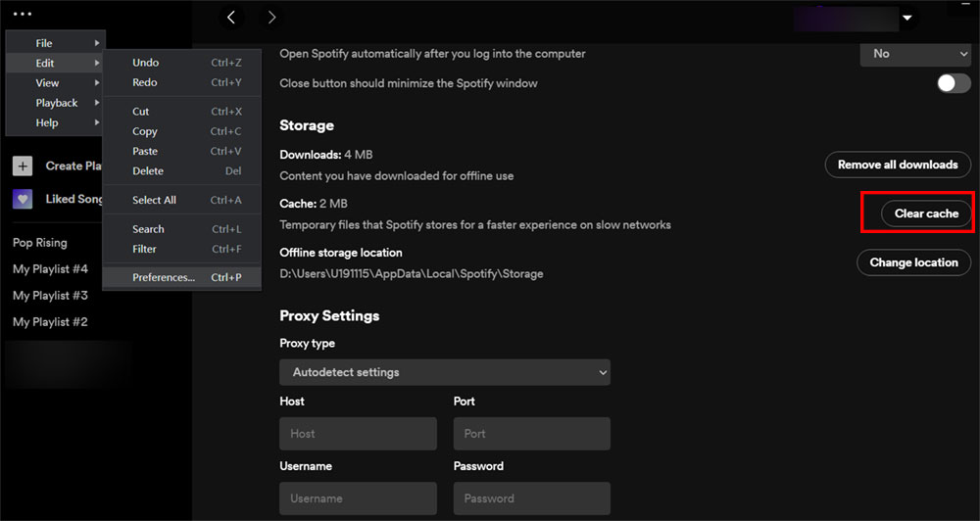
Task: Open the three-dot app menu
Action: [x=22, y=14]
